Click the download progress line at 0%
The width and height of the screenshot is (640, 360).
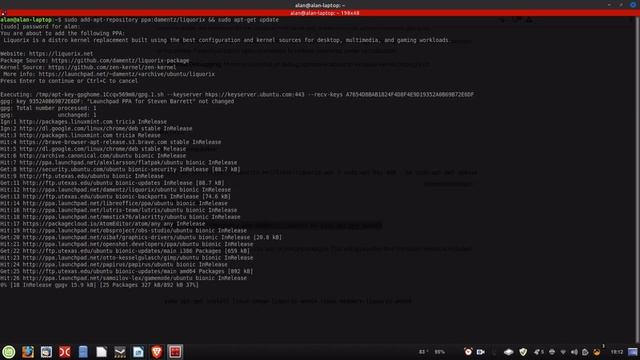pyautogui.click(x=99, y=285)
